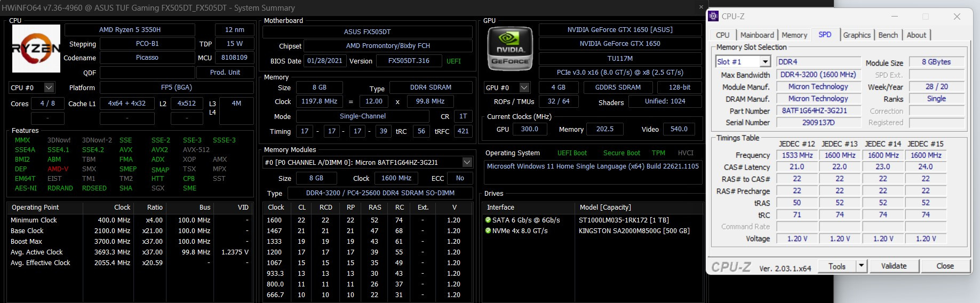
Task: Click the AMD Promontory/Bixby FCH chipset field
Action: coord(388,46)
